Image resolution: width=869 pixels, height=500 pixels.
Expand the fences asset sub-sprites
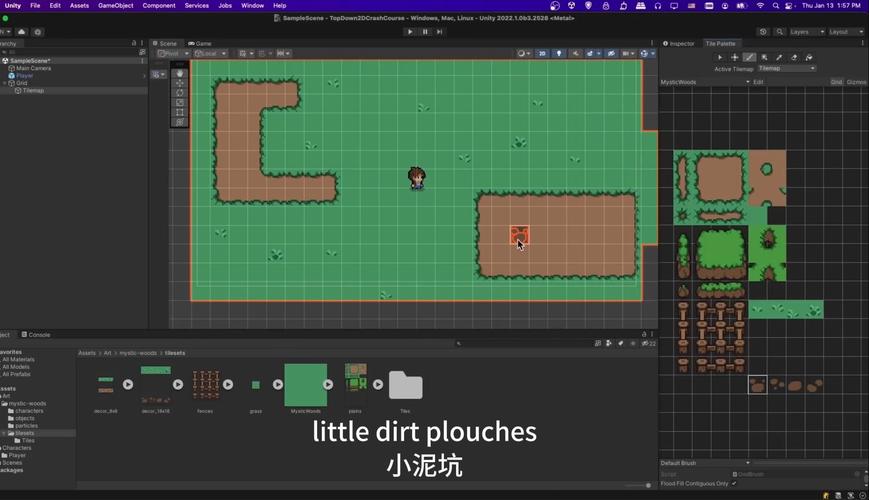point(228,384)
